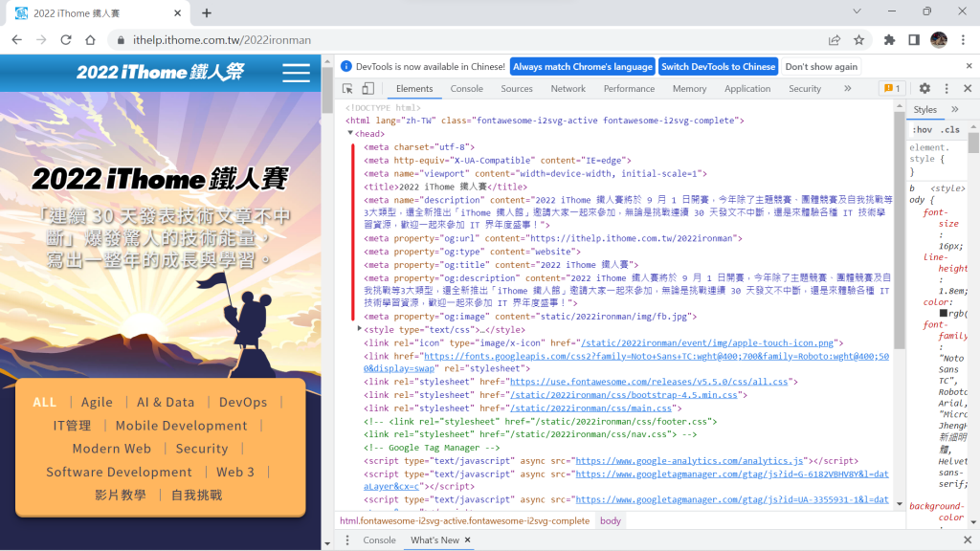Reload the current page

[66, 40]
